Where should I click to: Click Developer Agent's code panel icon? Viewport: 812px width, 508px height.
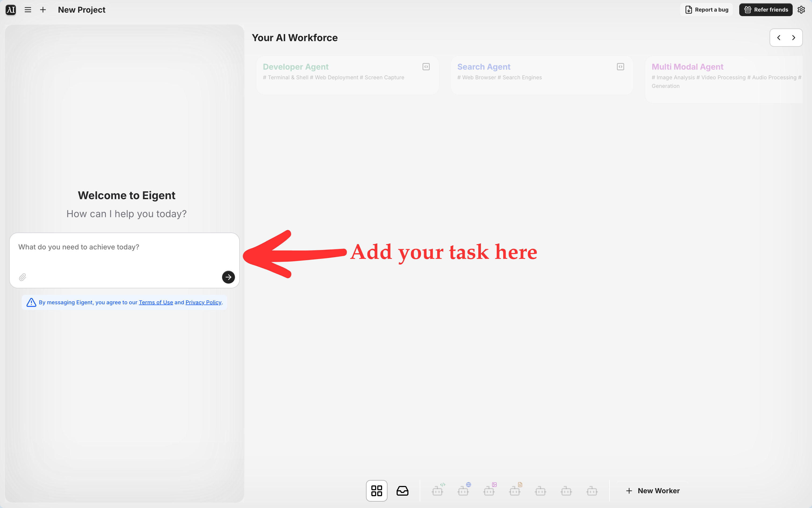(426, 67)
